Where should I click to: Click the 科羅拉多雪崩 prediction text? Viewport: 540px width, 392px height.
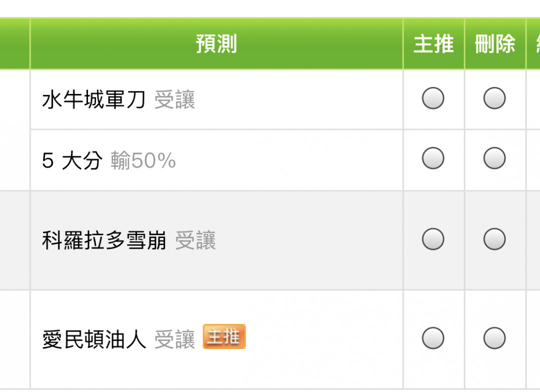(104, 240)
